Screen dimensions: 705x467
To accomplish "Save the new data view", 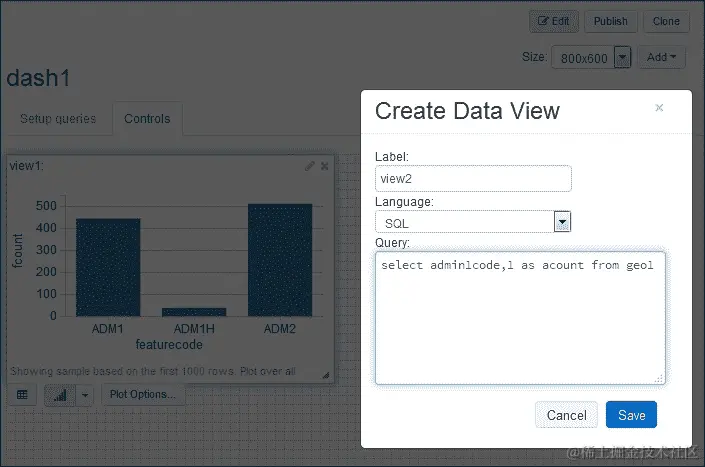I will coord(631,415).
